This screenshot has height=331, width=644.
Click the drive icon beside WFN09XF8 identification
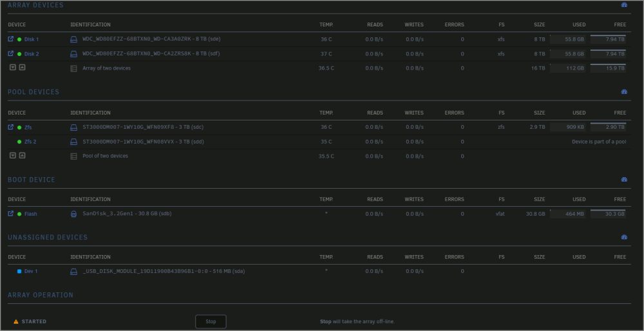tap(73, 128)
